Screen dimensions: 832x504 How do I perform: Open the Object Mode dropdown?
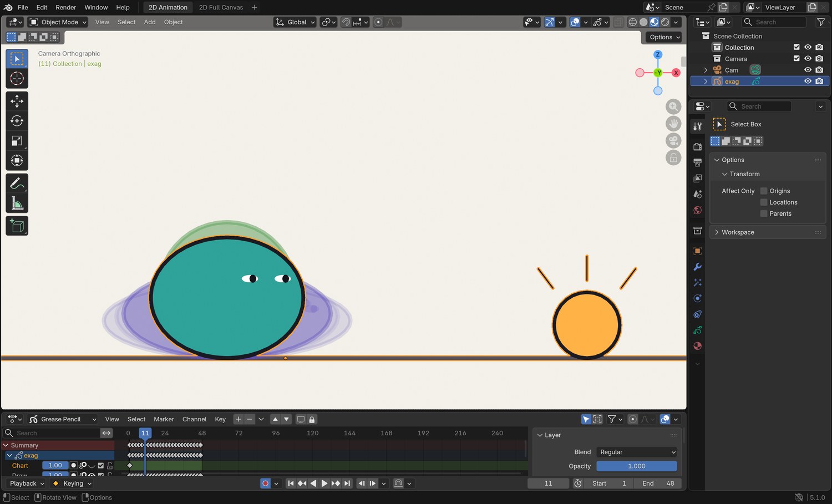58,22
